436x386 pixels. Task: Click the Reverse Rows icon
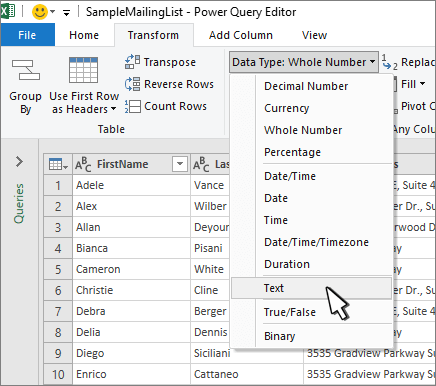[x=132, y=84]
